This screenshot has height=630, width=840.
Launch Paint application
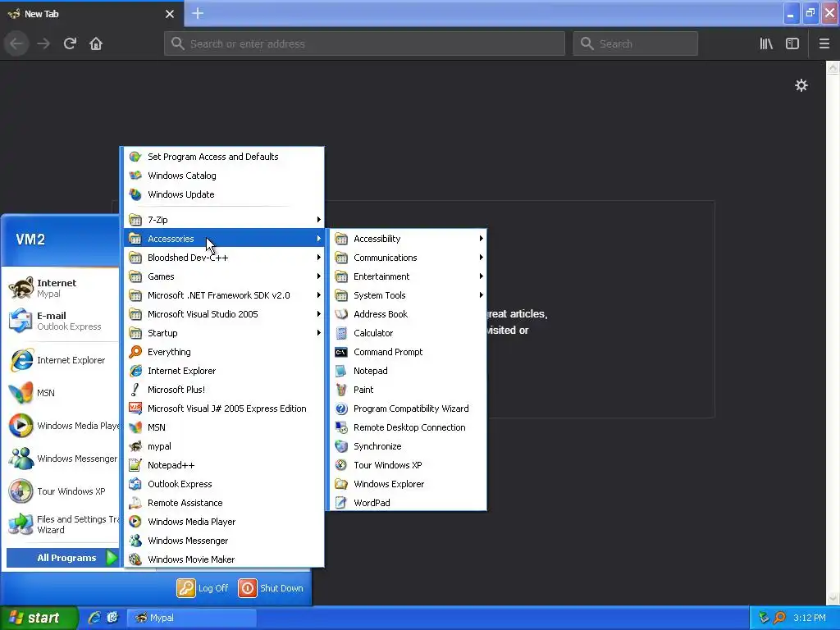click(409, 390)
